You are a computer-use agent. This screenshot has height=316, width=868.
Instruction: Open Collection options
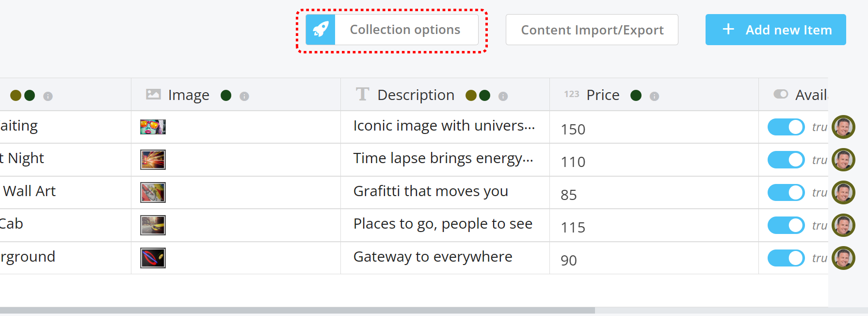tap(405, 30)
